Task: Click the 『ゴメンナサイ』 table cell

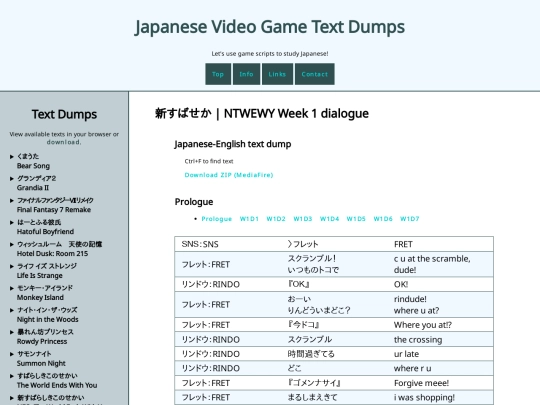Action: click(334, 383)
